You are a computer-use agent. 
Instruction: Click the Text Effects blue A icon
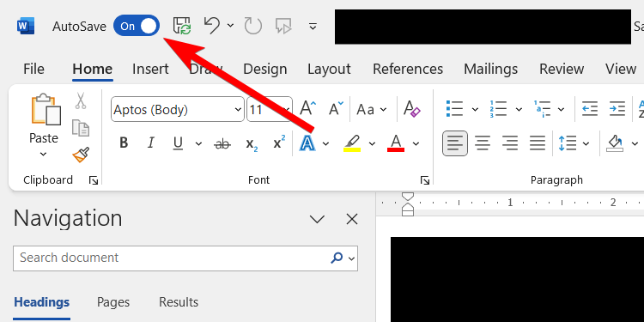point(307,143)
